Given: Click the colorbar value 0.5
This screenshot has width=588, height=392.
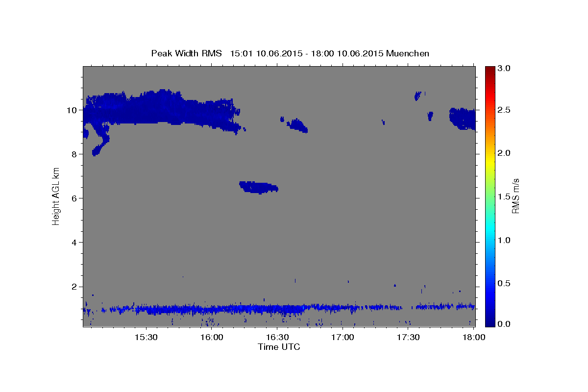Looking at the screenshot, I should click(504, 283).
